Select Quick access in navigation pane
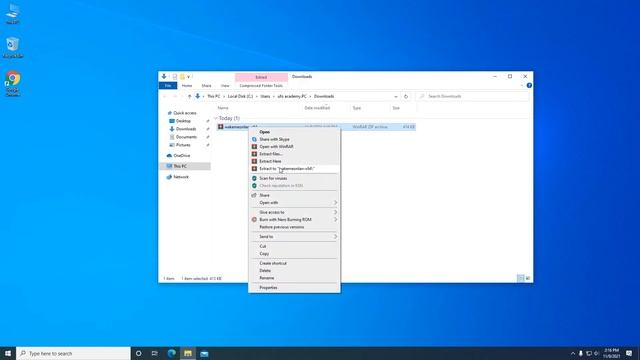This screenshot has height=360, width=640. [185, 113]
